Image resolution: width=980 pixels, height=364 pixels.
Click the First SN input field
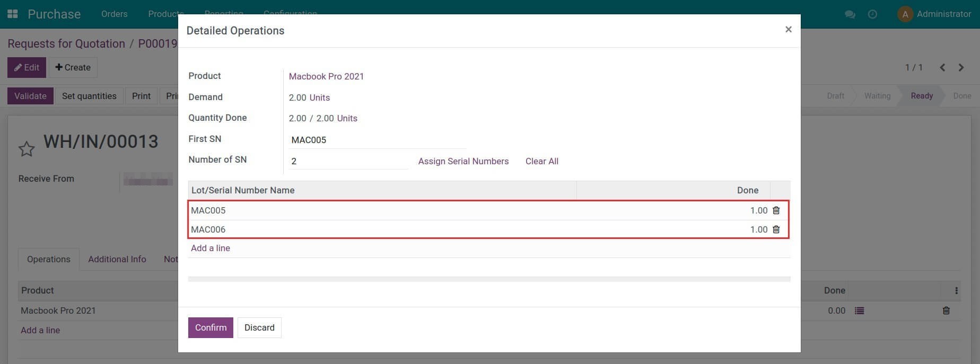(x=377, y=140)
